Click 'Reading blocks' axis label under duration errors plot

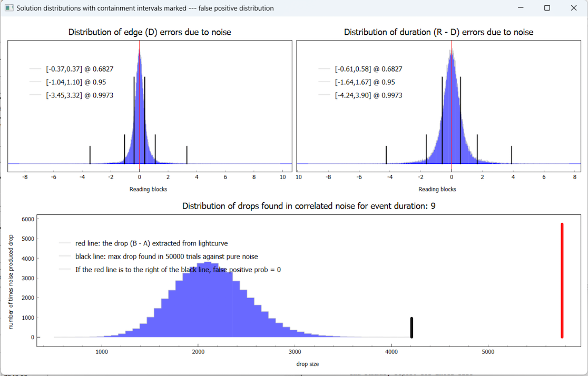pos(437,189)
